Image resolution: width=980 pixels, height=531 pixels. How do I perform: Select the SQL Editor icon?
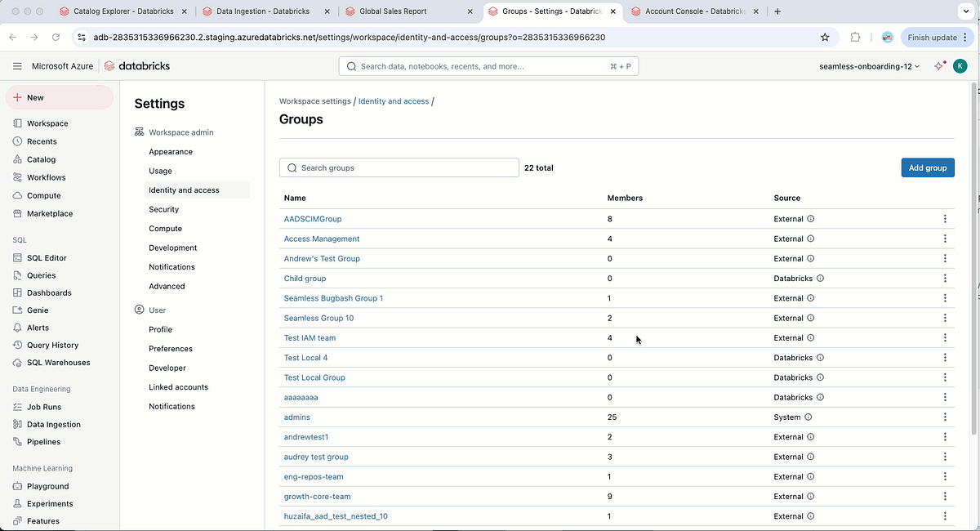17,257
